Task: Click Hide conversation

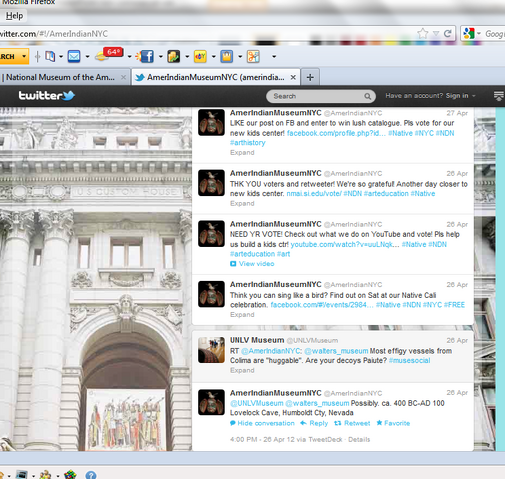Action: pos(262,423)
